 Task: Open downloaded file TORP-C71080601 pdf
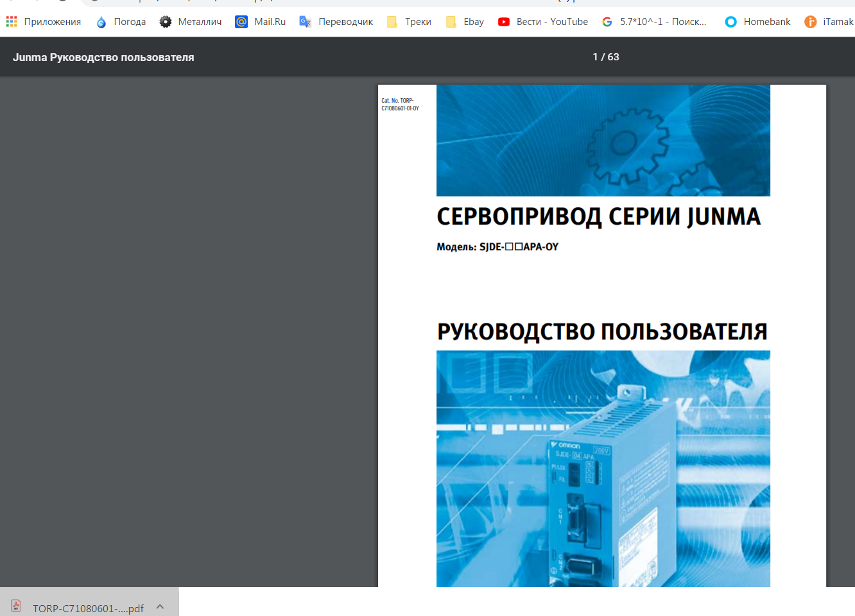(x=88, y=608)
